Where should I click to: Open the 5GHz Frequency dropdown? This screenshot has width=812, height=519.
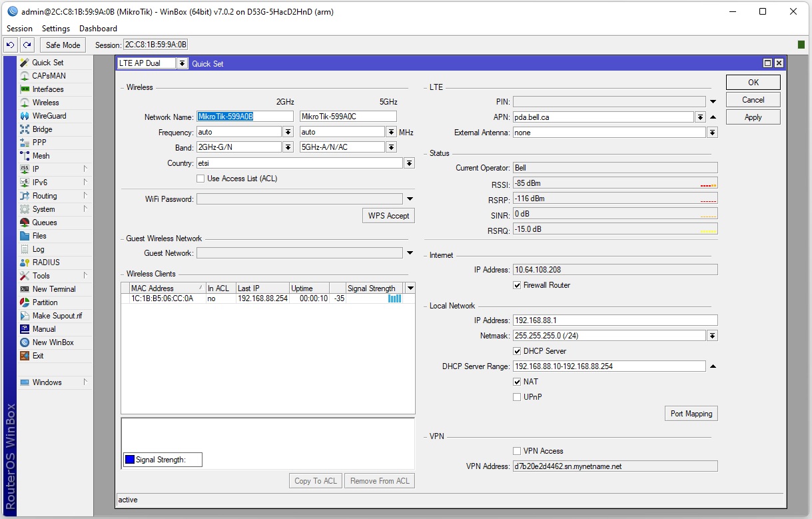click(391, 132)
